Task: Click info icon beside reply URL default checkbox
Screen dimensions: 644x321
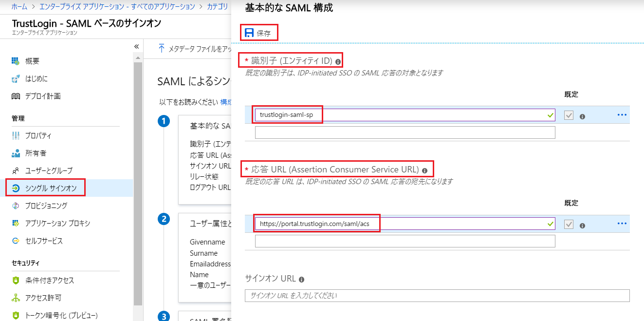Action: click(x=582, y=226)
